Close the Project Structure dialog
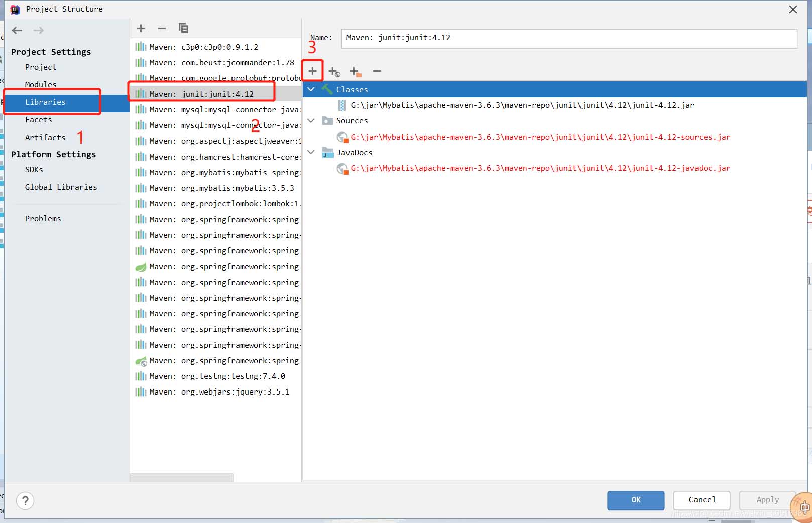This screenshot has height=523, width=812. pyautogui.click(x=793, y=9)
